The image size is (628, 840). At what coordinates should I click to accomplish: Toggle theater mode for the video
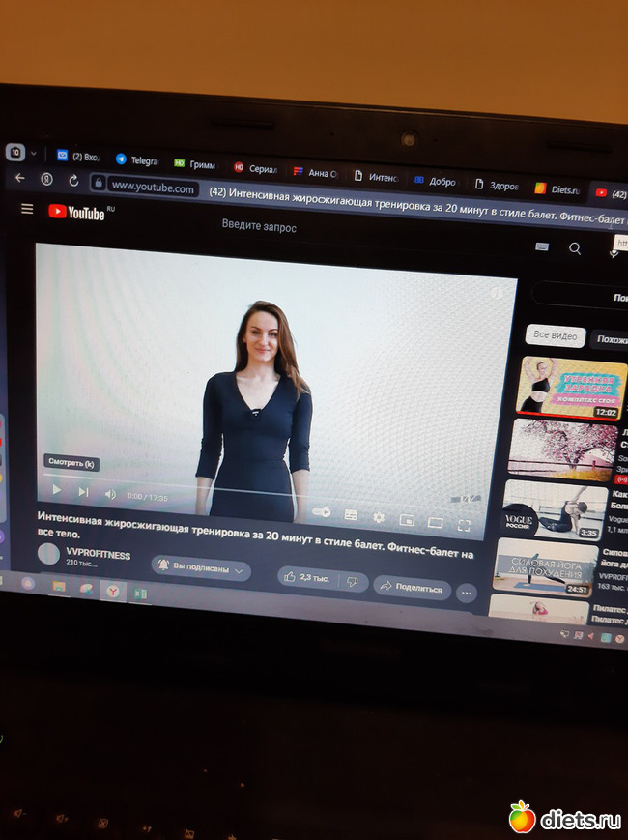435,522
